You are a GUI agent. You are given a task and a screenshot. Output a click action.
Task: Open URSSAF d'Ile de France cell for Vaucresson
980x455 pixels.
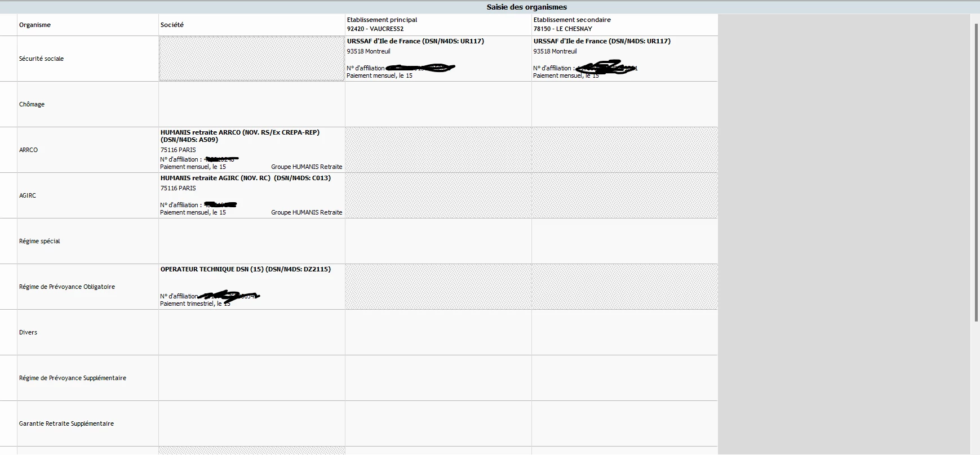[438, 59]
